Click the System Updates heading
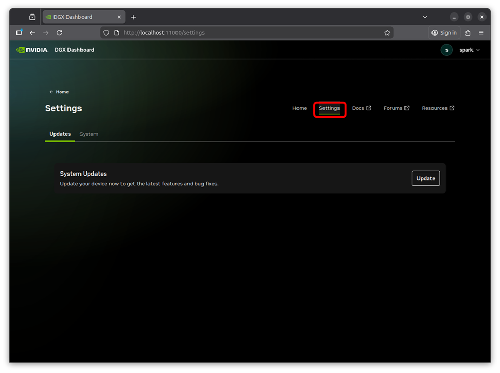The width and height of the screenshot is (500, 373). (x=83, y=174)
